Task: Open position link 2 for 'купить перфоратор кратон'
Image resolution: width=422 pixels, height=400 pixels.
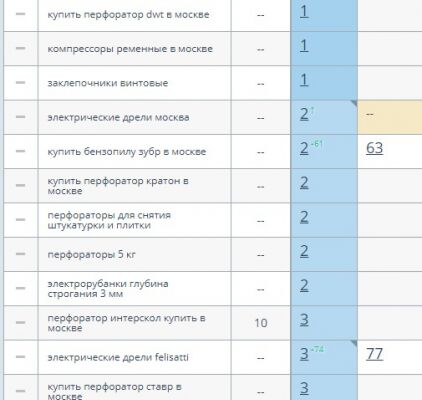Action: pyautogui.click(x=304, y=183)
